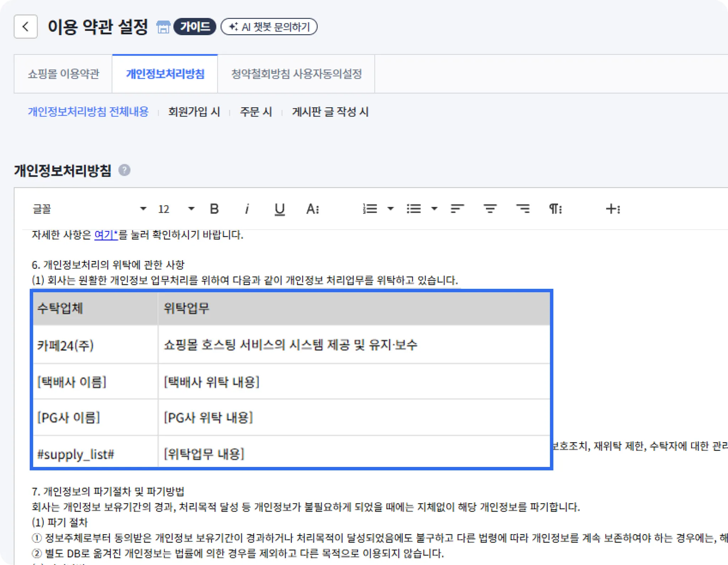Open the paragraph format icon
The height and width of the screenshot is (565, 728).
coord(555,209)
